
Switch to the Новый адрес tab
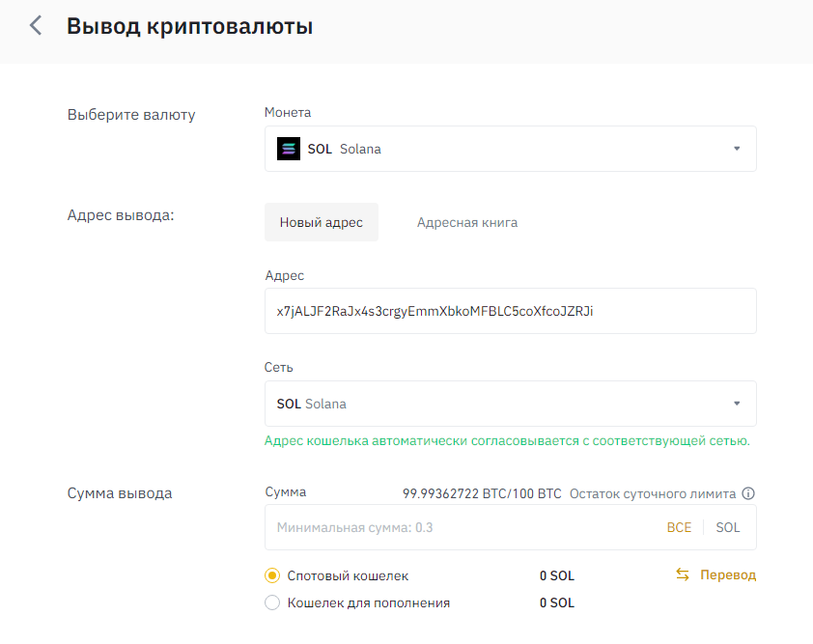click(x=322, y=222)
